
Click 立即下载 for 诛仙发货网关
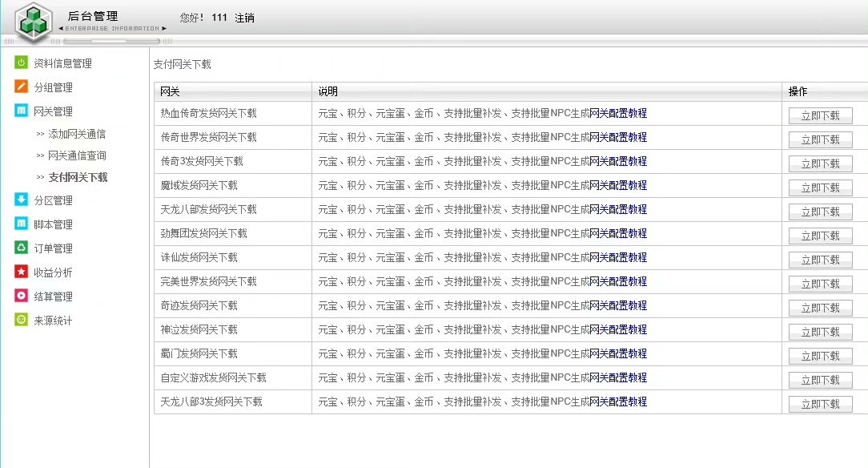coord(821,260)
